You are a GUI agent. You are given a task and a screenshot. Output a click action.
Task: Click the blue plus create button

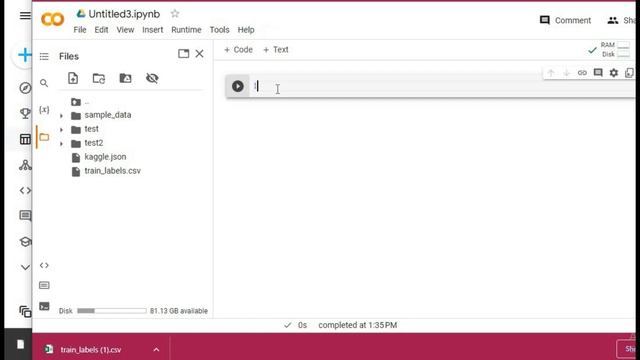[x=24, y=55]
